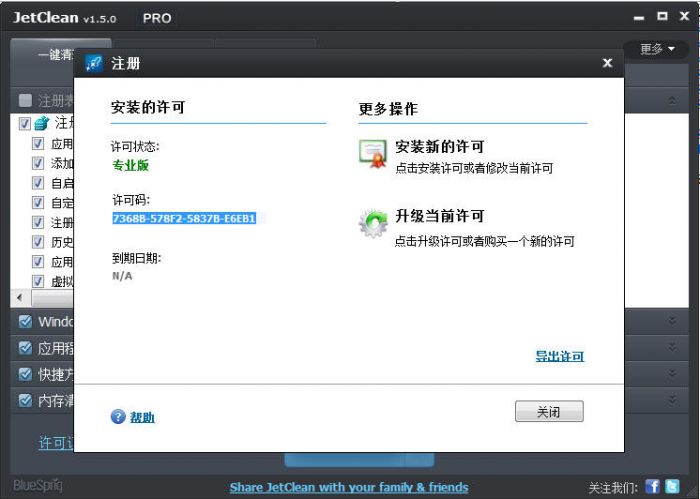Toggle the 自定 checkbox

pos(38,202)
